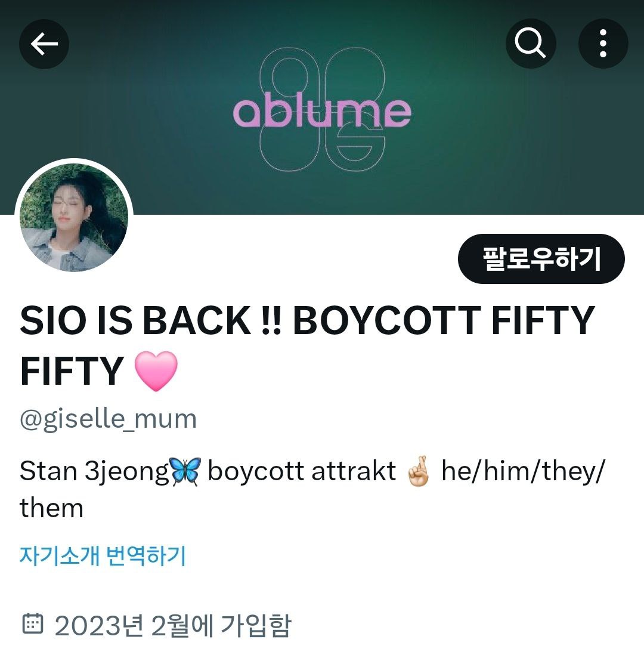Click the second-line FIFTY word of display name
The image size is (644, 658).
[x=72, y=372]
